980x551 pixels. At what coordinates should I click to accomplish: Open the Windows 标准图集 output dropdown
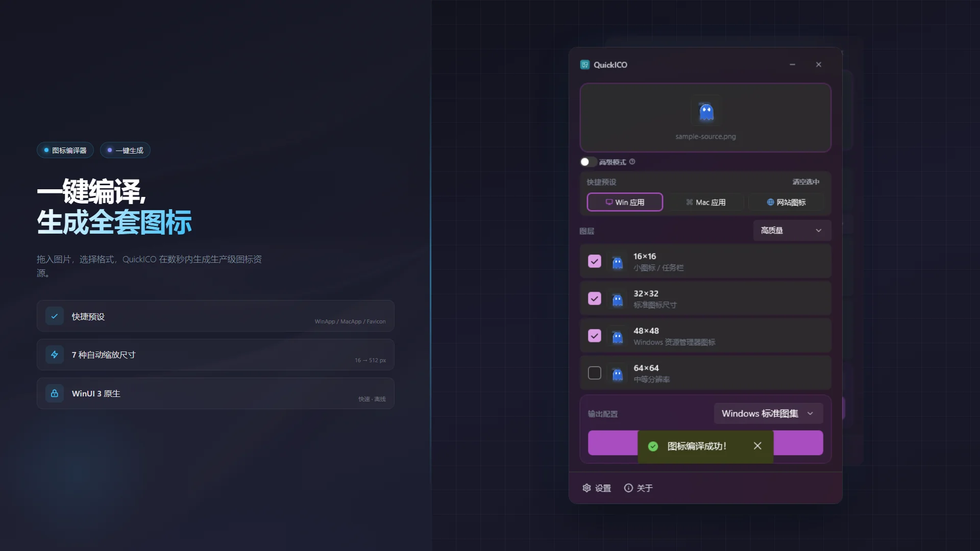[768, 413]
